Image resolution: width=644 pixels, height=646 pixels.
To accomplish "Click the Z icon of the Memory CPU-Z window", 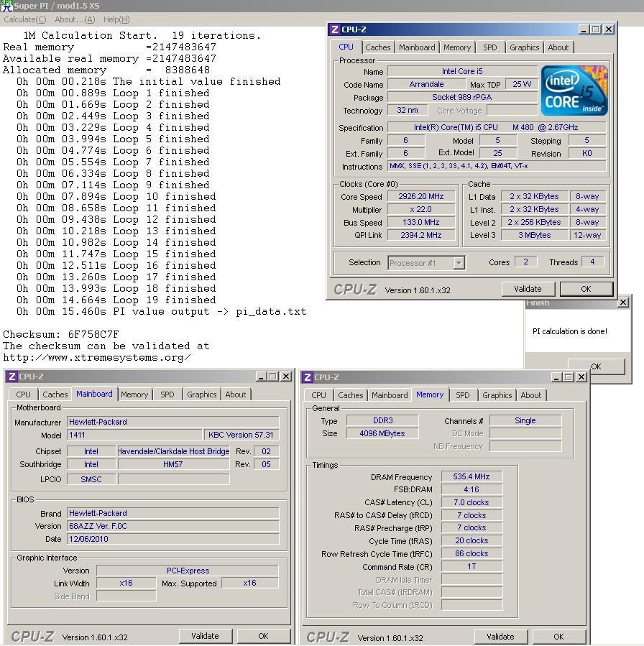I will click(308, 377).
